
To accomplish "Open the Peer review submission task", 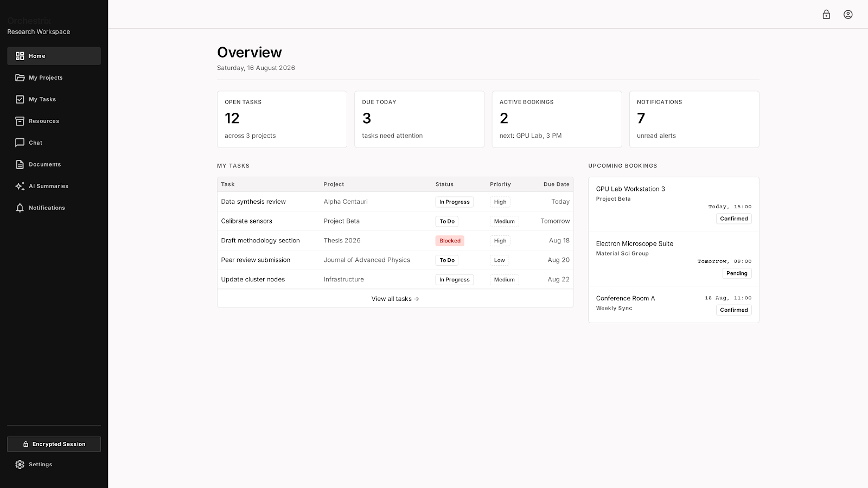I will click(x=256, y=260).
